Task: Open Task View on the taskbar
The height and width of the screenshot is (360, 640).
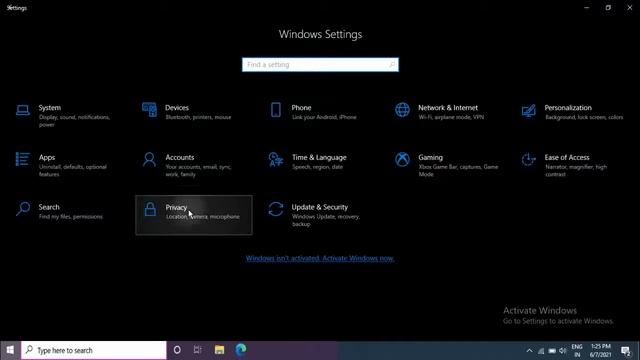Action: pyautogui.click(x=198, y=350)
